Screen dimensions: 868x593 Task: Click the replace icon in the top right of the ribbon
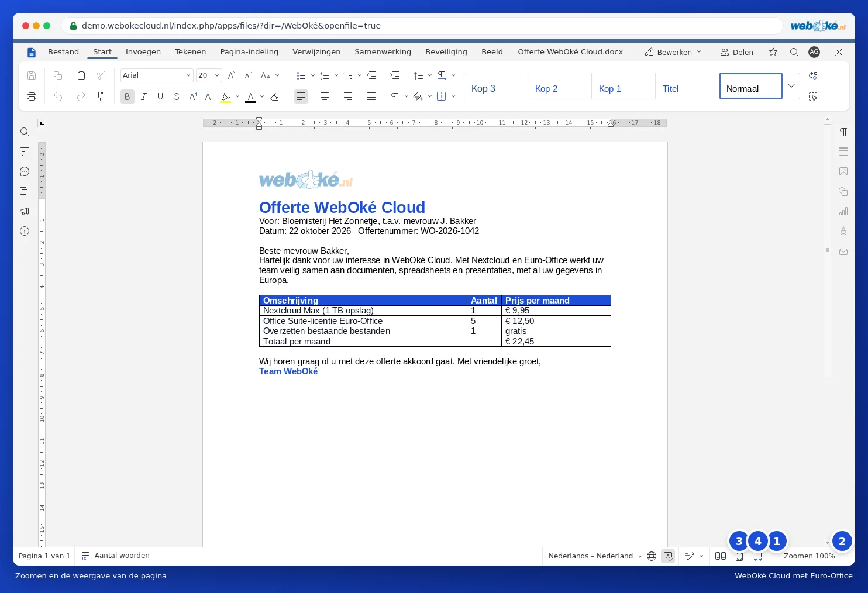point(813,75)
